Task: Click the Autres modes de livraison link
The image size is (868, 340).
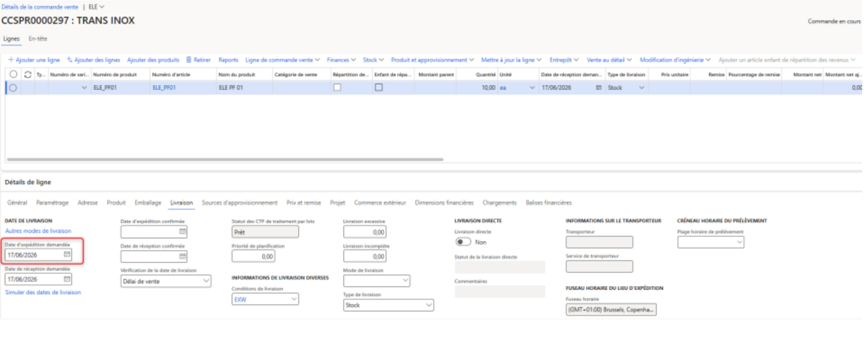Action: click(x=38, y=231)
